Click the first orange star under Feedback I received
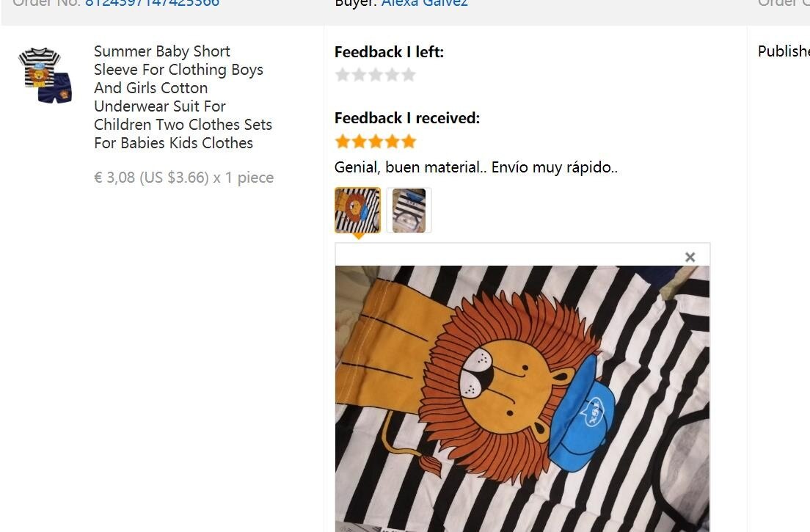The height and width of the screenshot is (532, 810). pos(342,140)
